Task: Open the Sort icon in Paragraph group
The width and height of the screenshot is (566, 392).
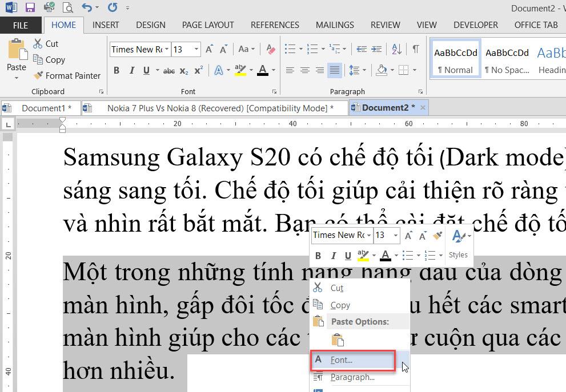Action: pyautogui.click(x=396, y=50)
